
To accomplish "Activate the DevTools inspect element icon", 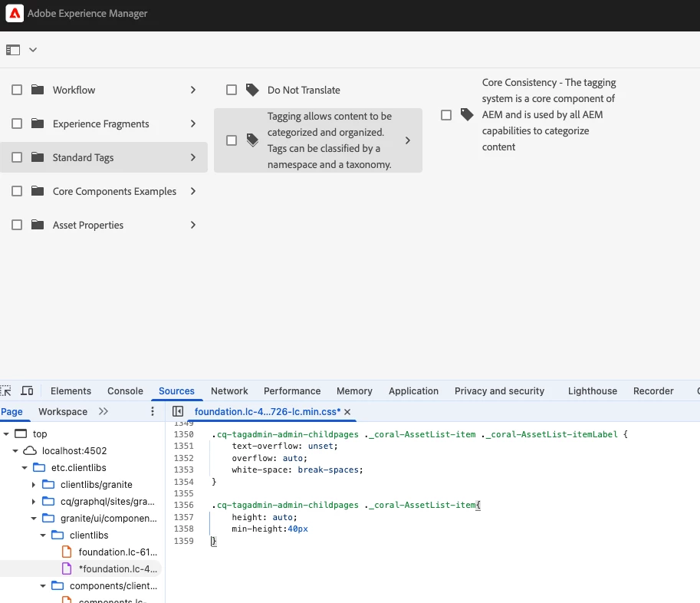I will pyautogui.click(x=6, y=390).
